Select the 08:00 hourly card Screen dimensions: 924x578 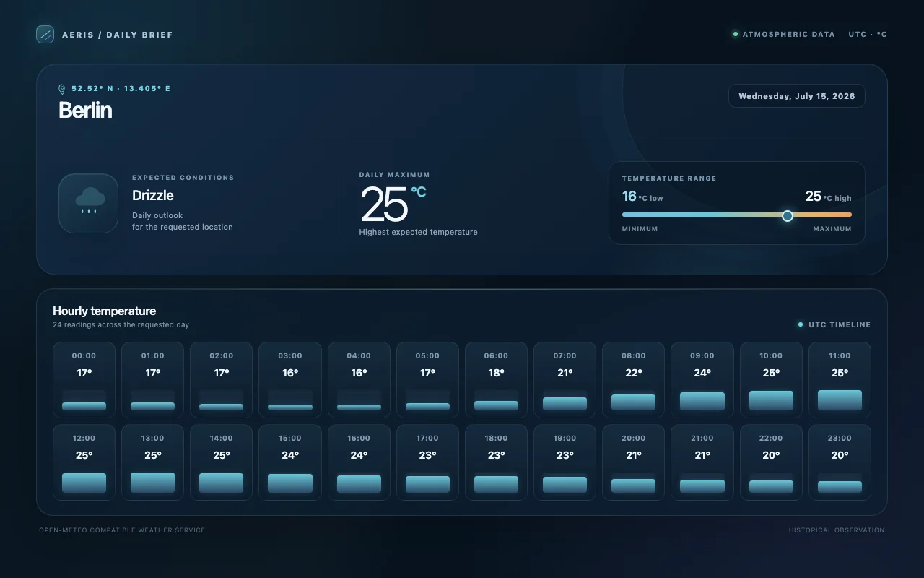click(x=634, y=380)
